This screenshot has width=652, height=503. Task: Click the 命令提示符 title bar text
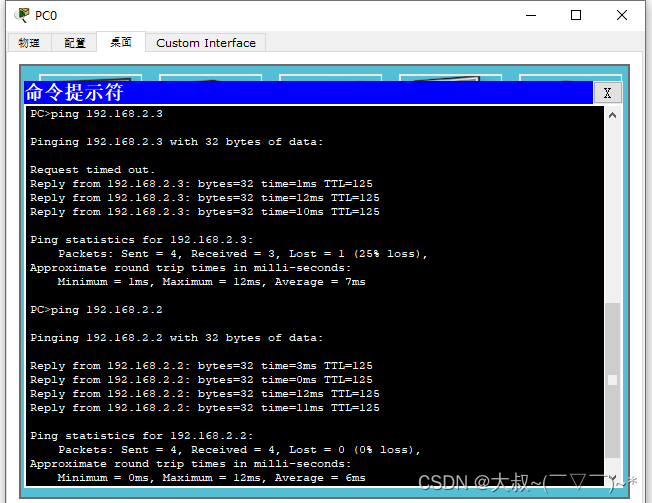(74, 92)
